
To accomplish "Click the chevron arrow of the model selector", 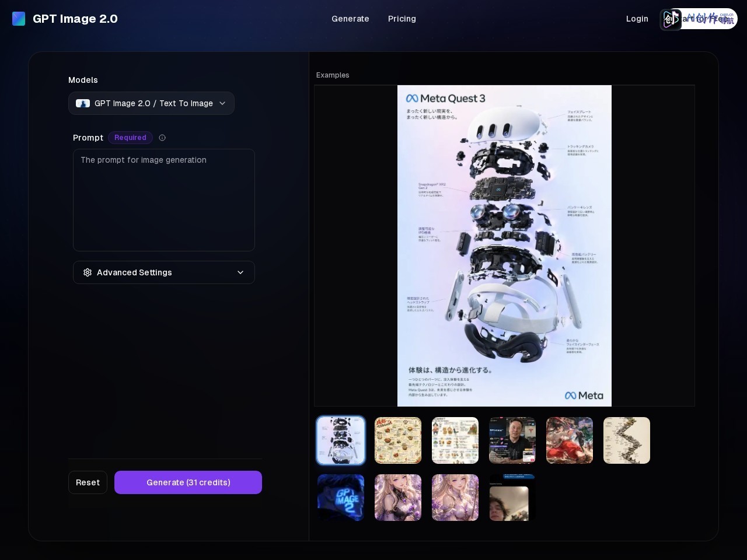I will pyautogui.click(x=222, y=103).
